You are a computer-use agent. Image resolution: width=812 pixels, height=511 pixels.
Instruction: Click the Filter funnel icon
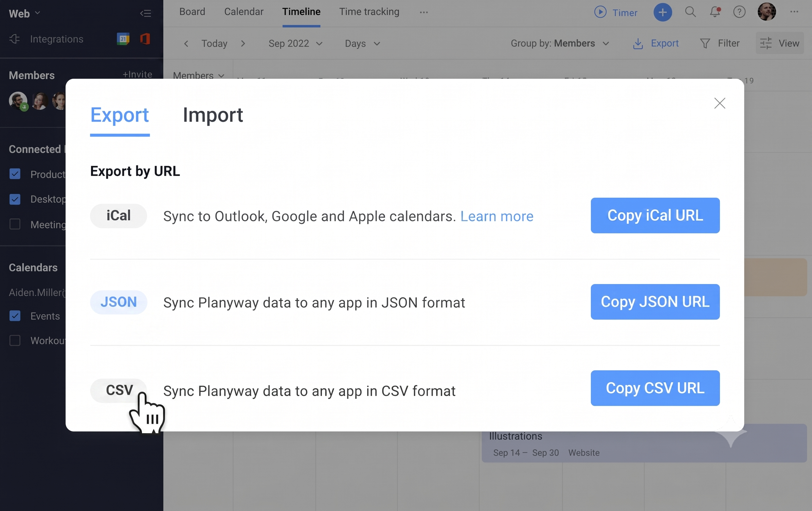[705, 43]
